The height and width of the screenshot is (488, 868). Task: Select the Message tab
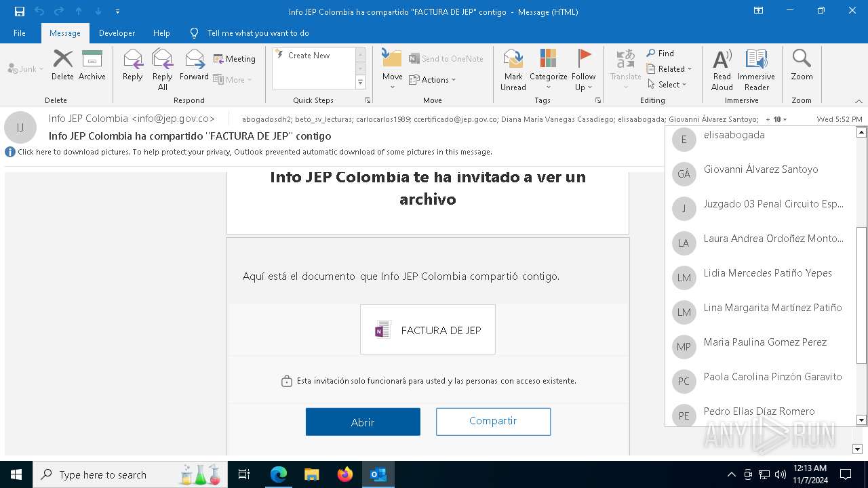coord(65,33)
